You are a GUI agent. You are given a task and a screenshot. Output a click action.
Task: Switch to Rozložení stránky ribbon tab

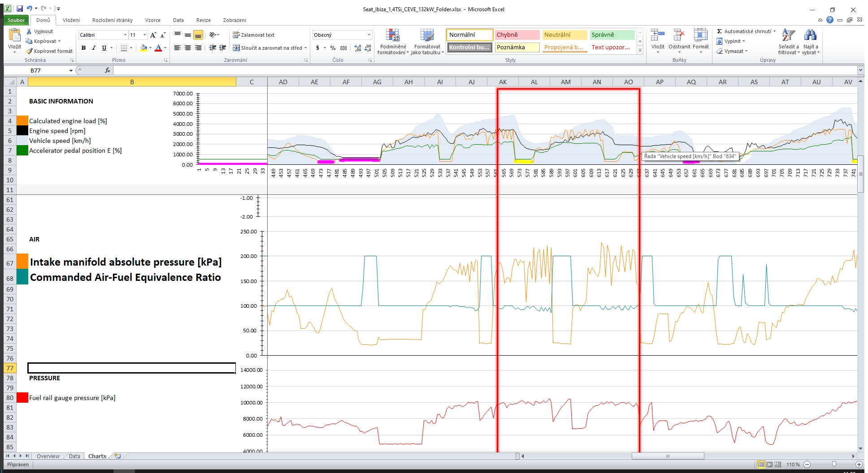pyautogui.click(x=113, y=20)
